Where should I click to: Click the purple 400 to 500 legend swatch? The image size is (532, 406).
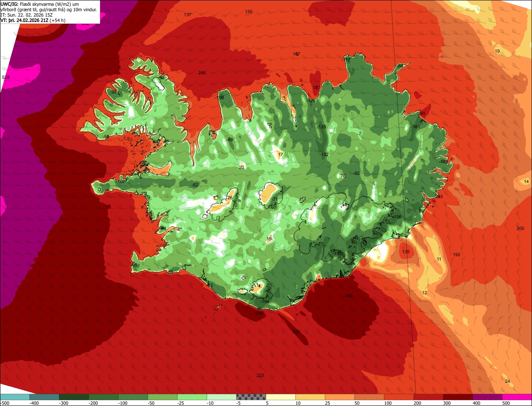click(x=487, y=396)
